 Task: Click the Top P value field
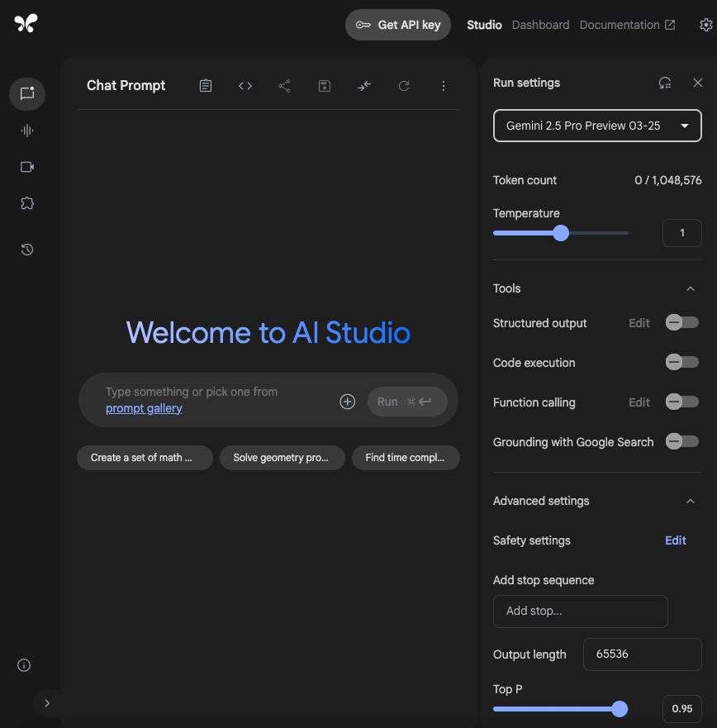click(x=681, y=709)
